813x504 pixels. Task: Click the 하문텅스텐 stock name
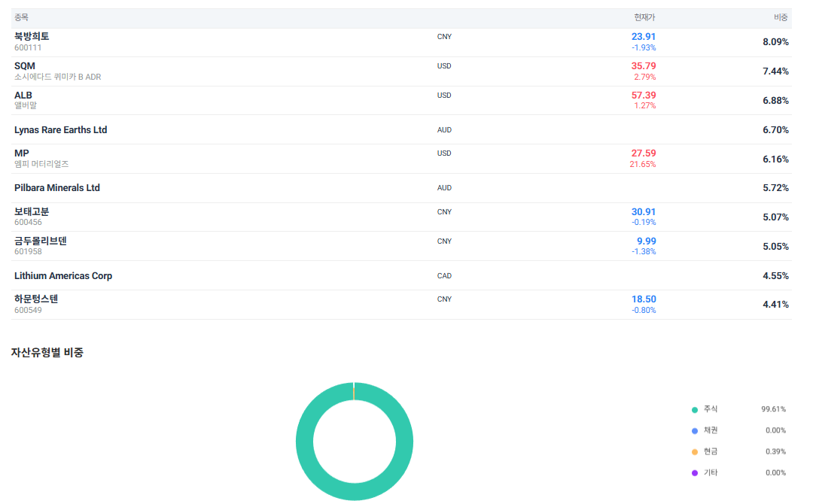(x=36, y=299)
